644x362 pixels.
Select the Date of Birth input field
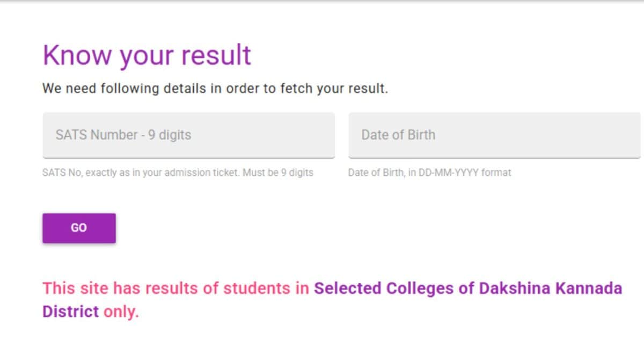(494, 135)
